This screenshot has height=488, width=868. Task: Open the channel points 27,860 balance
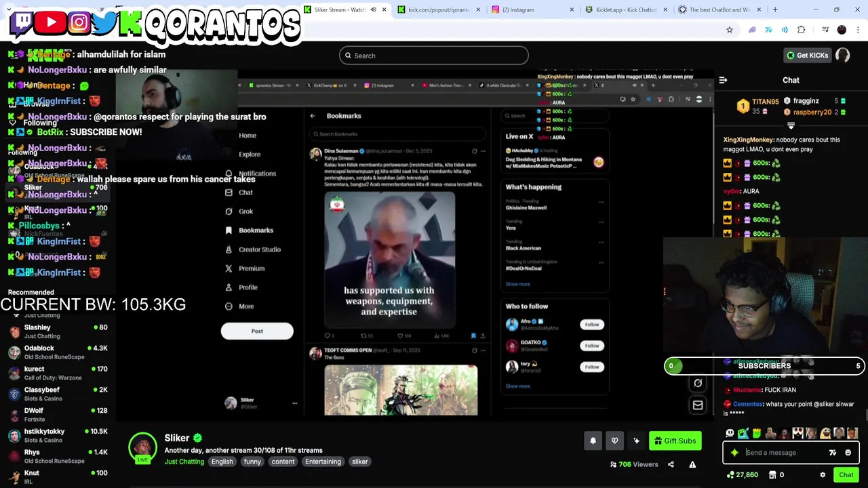coord(742,475)
